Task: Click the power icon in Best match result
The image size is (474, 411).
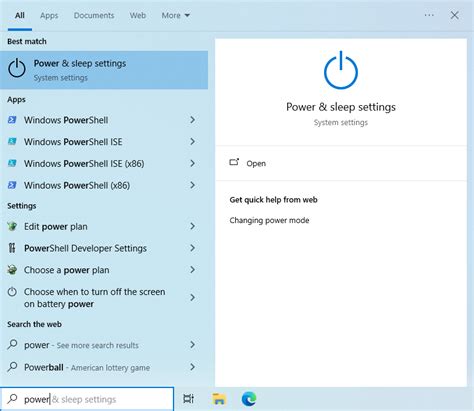Action: pos(17,68)
